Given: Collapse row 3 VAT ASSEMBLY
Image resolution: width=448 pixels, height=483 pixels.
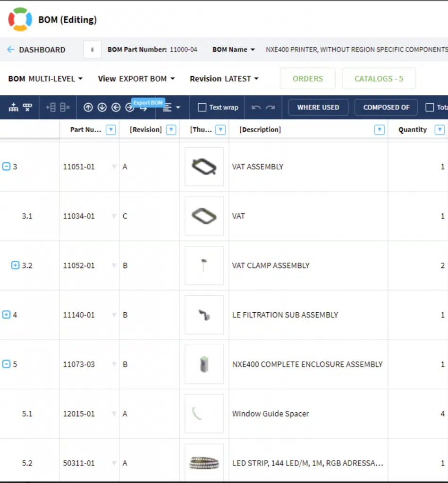Looking at the screenshot, I should click(x=6, y=167).
